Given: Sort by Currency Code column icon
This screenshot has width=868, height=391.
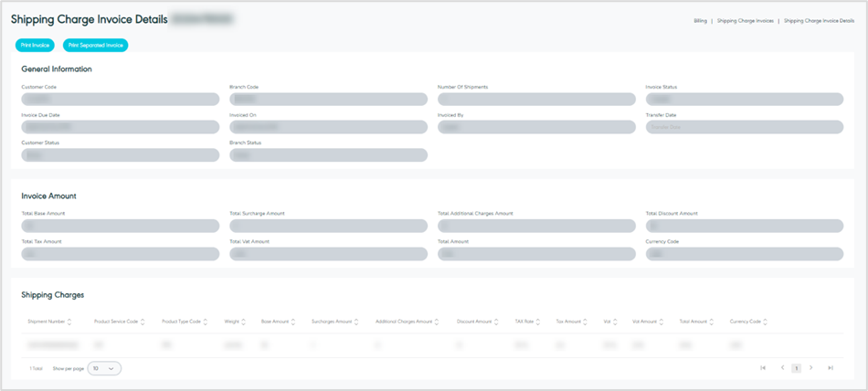Looking at the screenshot, I should tap(766, 322).
